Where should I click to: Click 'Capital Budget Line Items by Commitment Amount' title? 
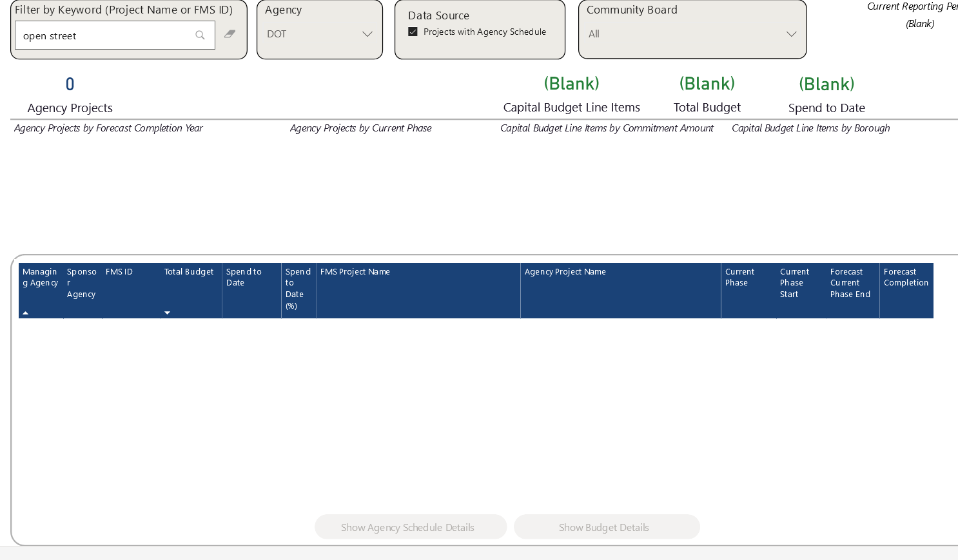coord(607,128)
